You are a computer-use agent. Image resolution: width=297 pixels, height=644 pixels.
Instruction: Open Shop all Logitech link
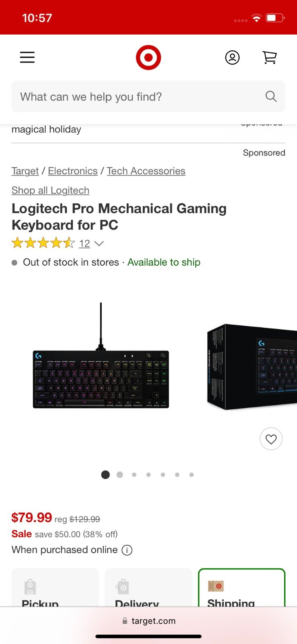(x=50, y=190)
